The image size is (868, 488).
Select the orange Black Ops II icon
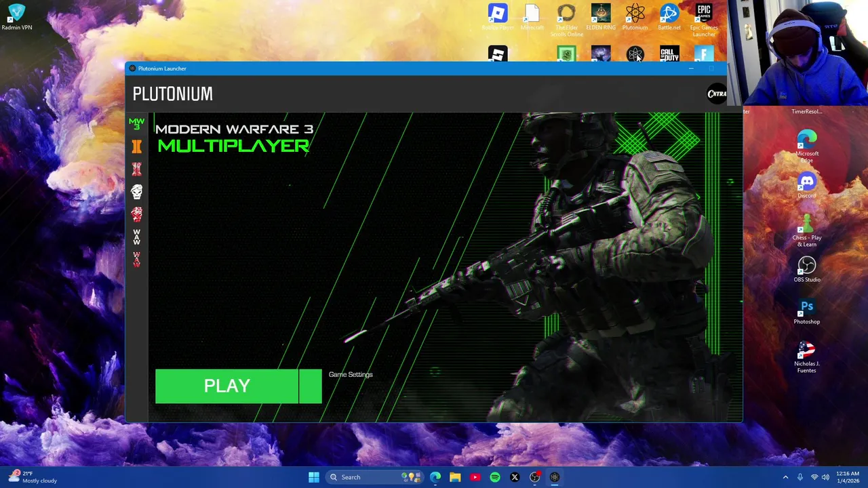click(136, 146)
